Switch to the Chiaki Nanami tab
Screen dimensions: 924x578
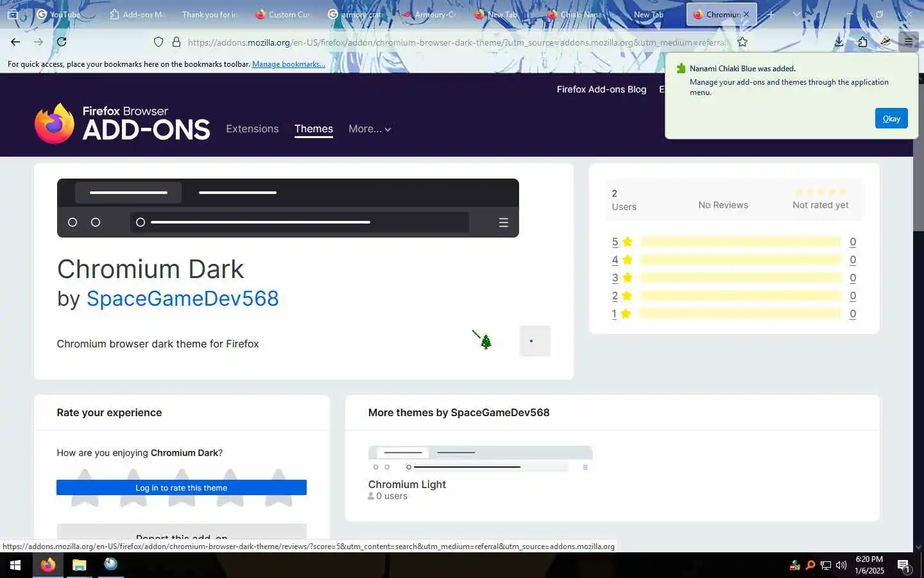point(575,14)
